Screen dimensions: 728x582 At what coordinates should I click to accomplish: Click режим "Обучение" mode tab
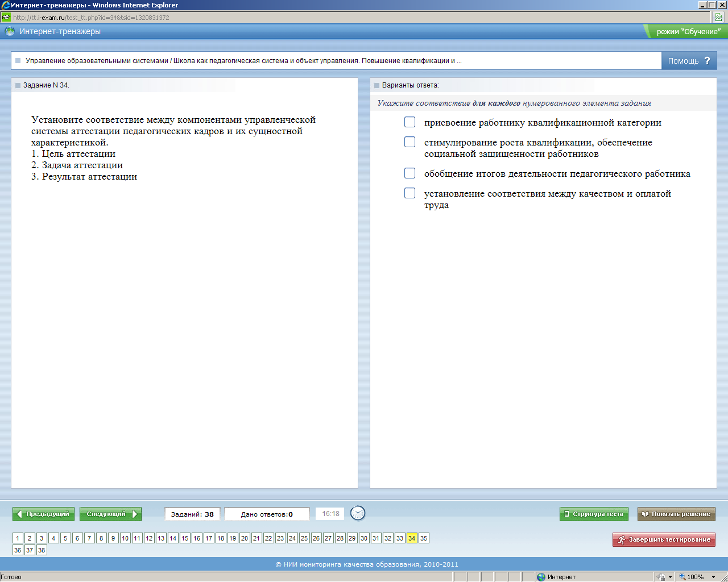[686, 31]
